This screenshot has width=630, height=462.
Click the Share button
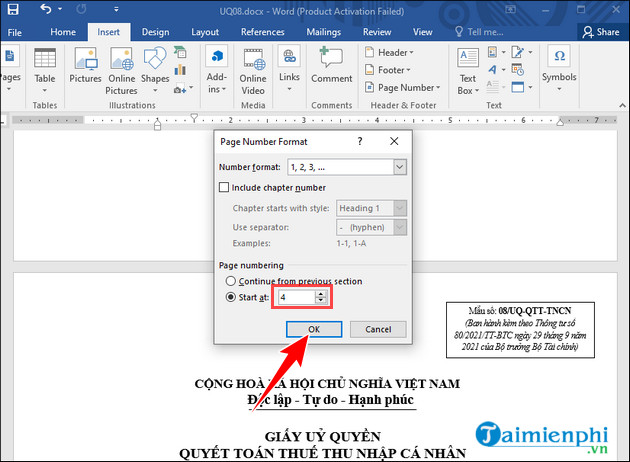pos(601,32)
